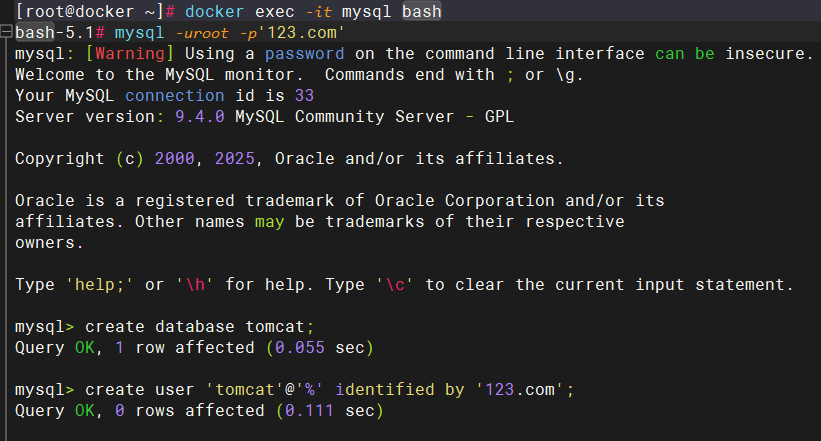Click 'Oracle Corporation' in trademark line
This screenshot has height=441, width=821.
click(464, 201)
